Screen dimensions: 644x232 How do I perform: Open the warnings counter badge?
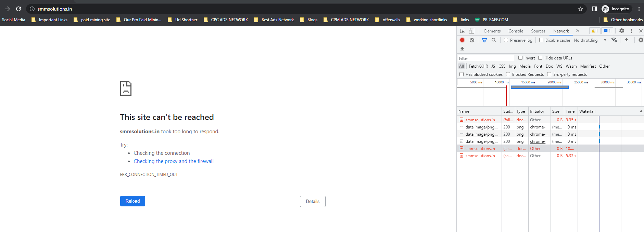pyautogui.click(x=594, y=31)
